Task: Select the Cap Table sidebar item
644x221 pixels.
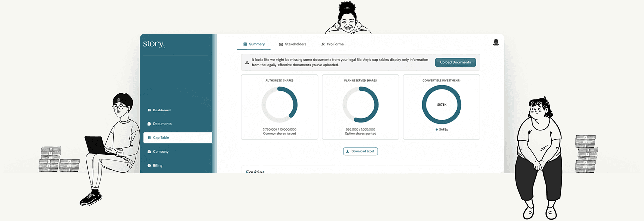Action: coord(177,138)
